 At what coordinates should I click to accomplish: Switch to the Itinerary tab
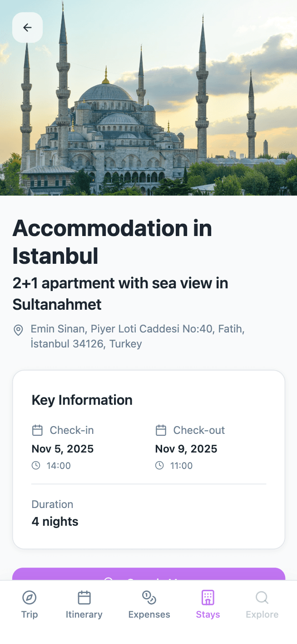(84, 604)
